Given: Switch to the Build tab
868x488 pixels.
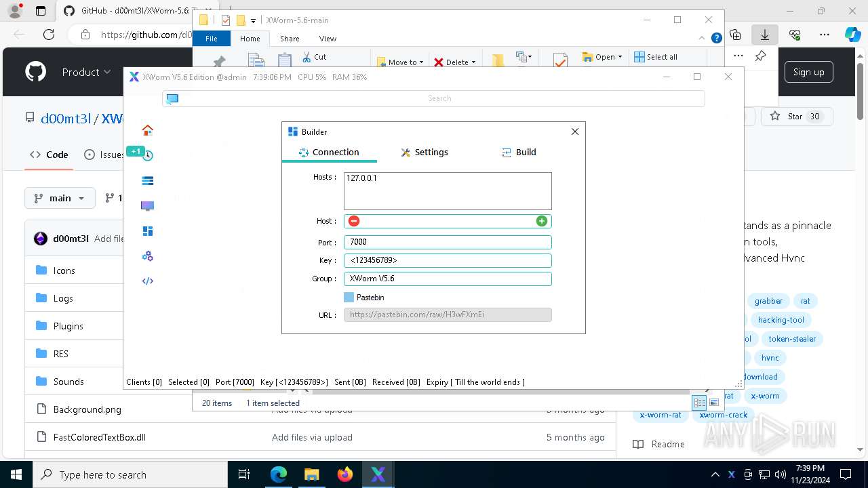Looking at the screenshot, I should point(519,152).
